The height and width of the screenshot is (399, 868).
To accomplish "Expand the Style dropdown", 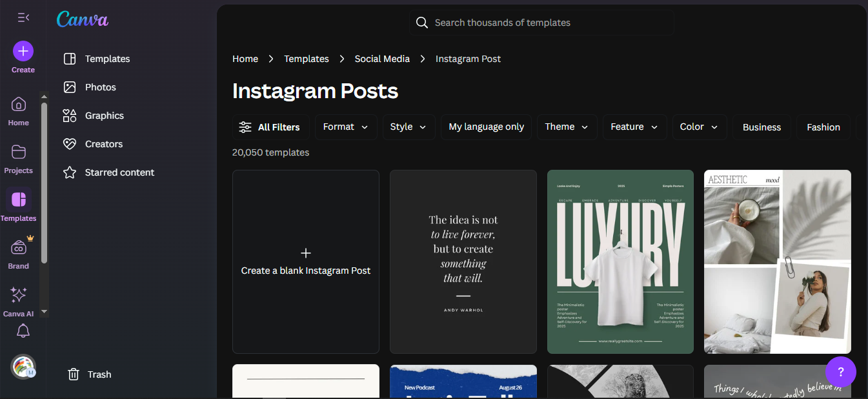I will [x=409, y=127].
